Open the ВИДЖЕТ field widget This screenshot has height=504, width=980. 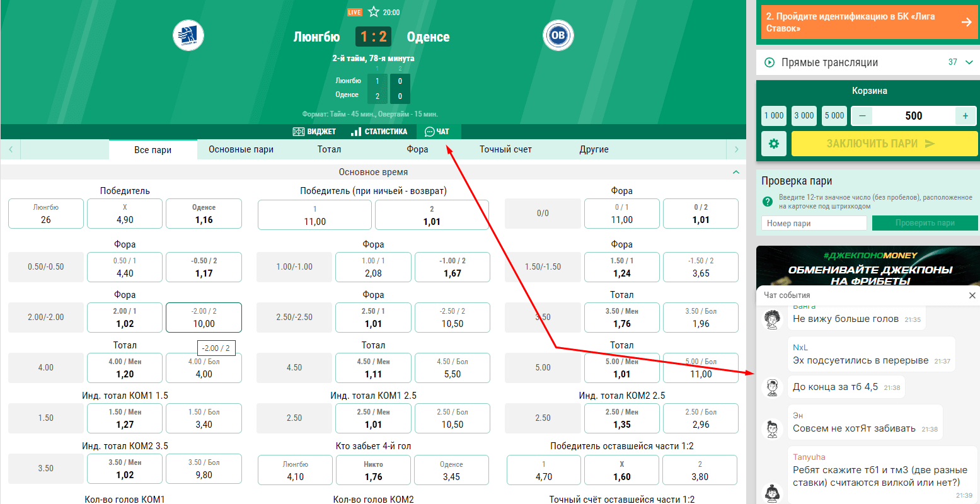tap(314, 132)
